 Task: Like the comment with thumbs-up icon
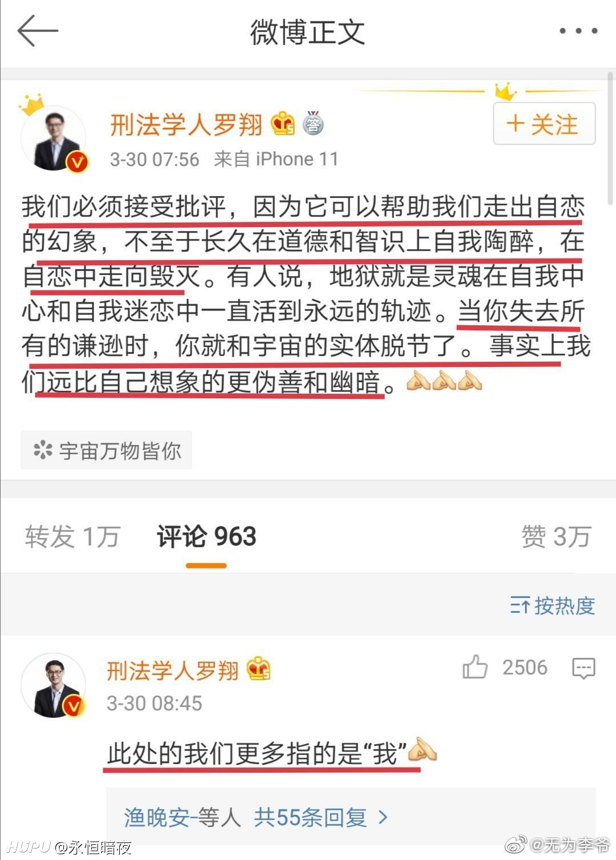475,667
